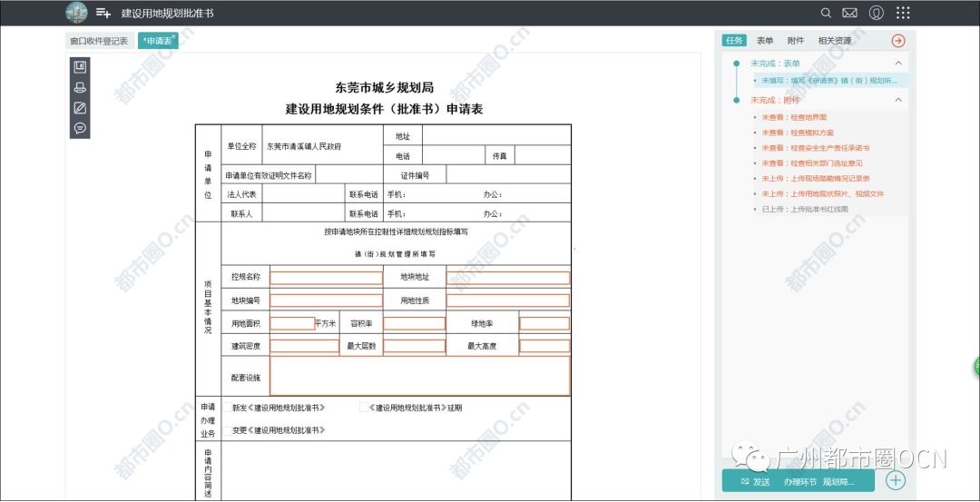Close the 申请表 tab with its x
The height and width of the screenshot is (502, 980).
coord(174,35)
